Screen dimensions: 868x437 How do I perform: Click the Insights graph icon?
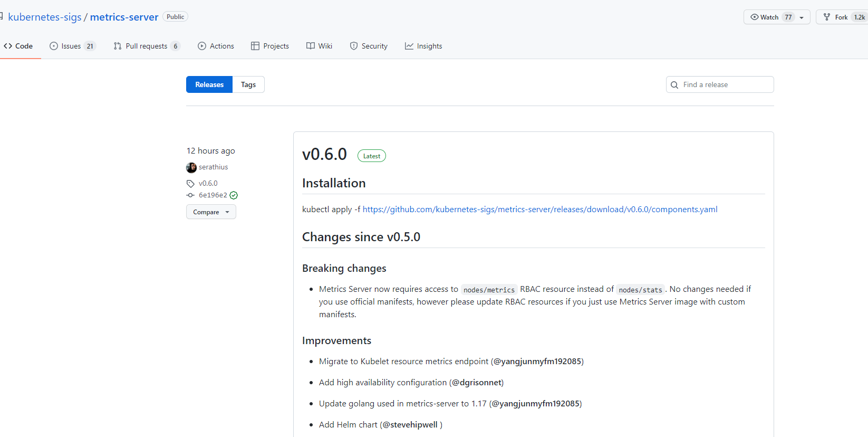pos(409,46)
